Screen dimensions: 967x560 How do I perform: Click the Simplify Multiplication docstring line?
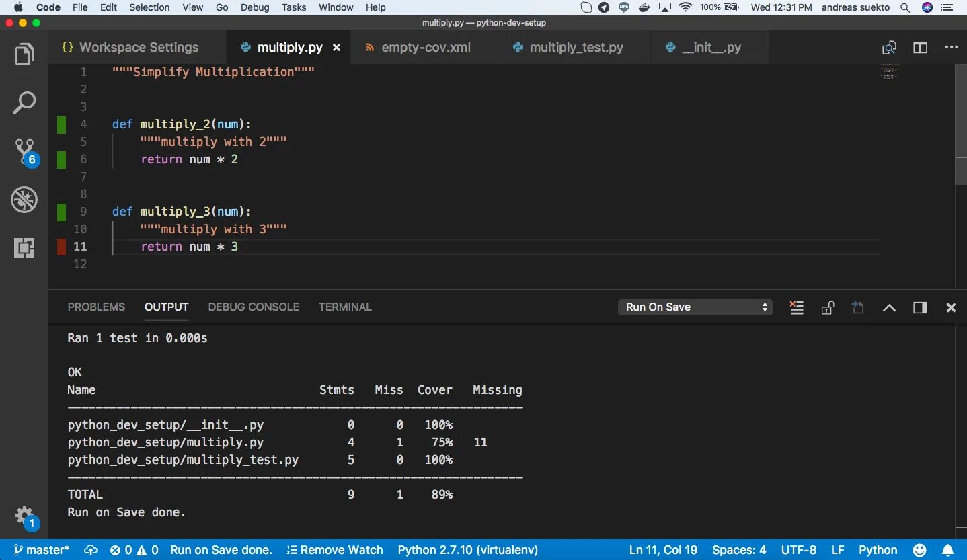click(213, 72)
